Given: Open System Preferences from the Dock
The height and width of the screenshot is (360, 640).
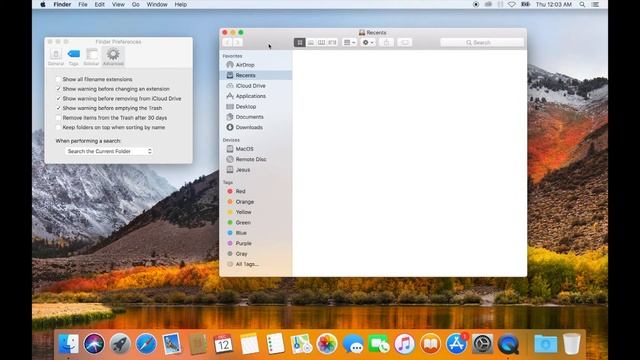Looking at the screenshot, I should pos(482,344).
